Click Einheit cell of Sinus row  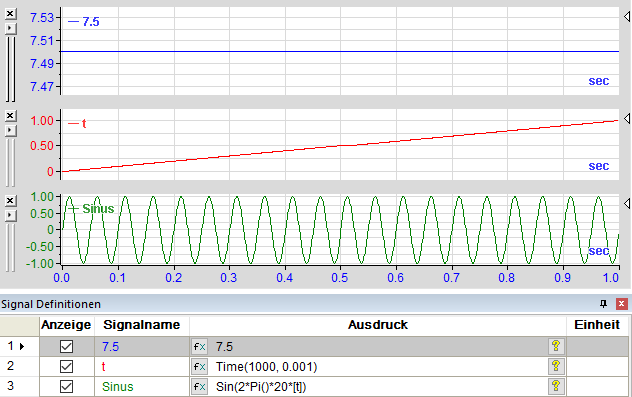597,387
